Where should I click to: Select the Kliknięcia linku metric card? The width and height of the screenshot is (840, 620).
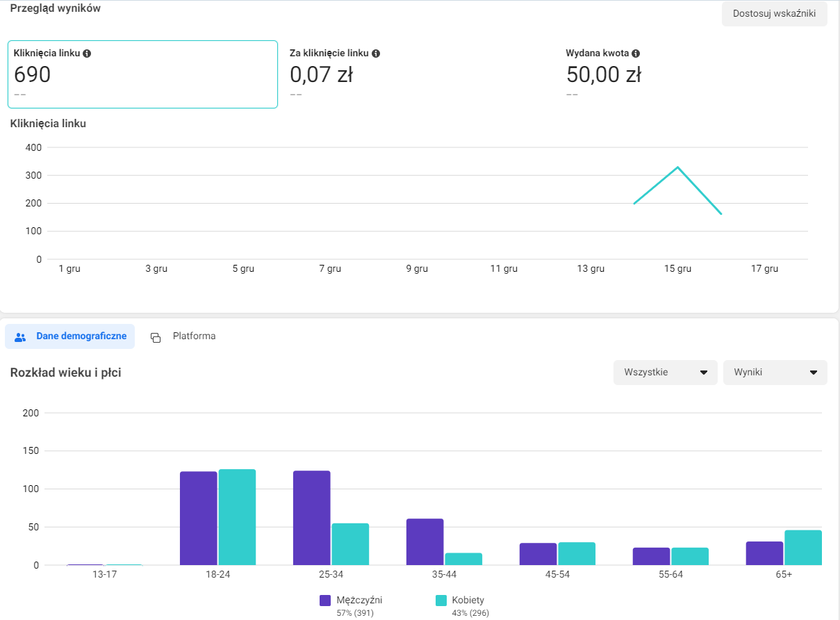142,74
